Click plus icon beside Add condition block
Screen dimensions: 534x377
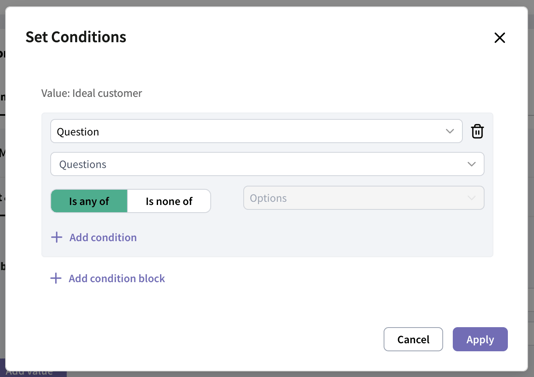56,278
